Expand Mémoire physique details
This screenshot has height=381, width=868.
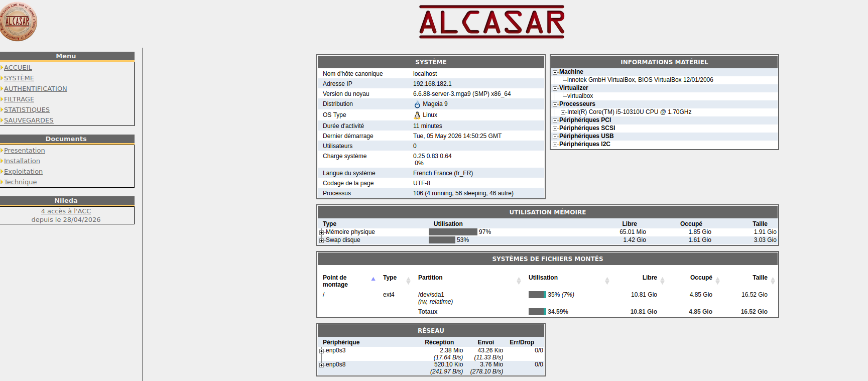point(322,232)
